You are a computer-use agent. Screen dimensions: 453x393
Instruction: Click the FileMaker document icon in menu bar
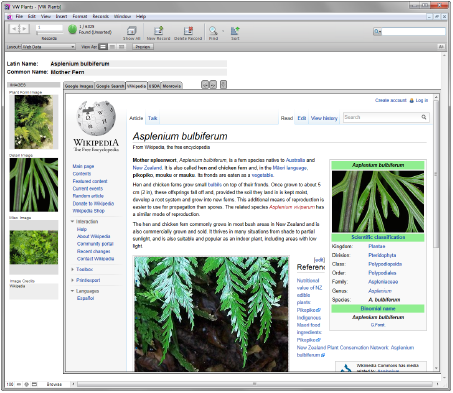pos(10,17)
